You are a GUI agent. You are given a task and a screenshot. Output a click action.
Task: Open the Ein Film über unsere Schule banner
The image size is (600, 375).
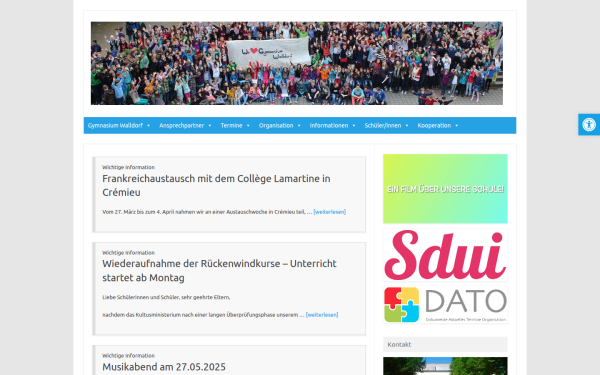(x=445, y=189)
